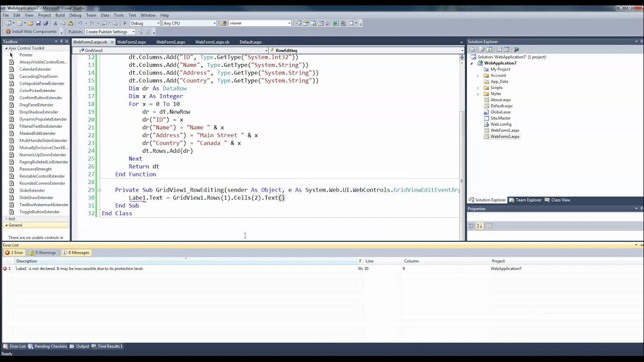Click the View Designer icon in Solution Explorer

(507, 49)
